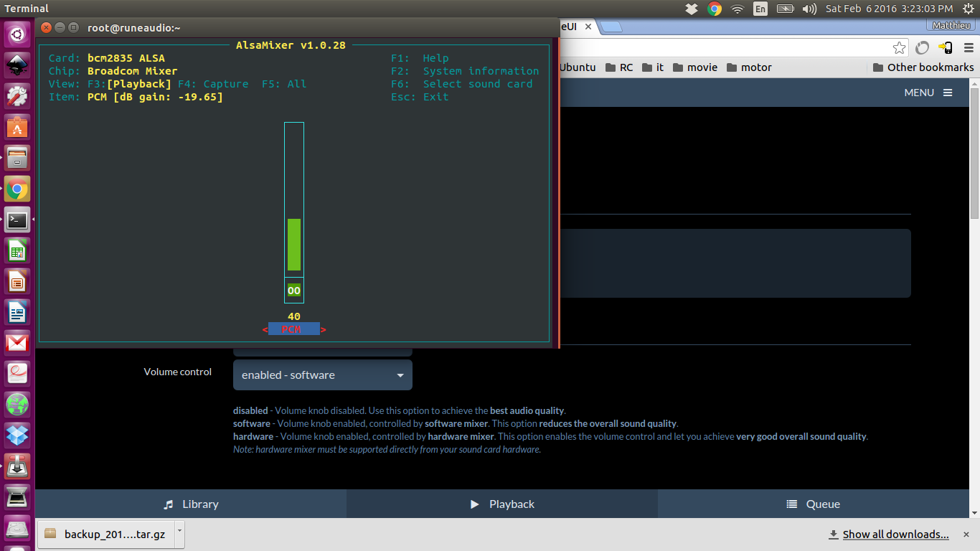This screenshot has width=980, height=551.
Task: Open the RuneUI MENU
Action: coord(928,93)
